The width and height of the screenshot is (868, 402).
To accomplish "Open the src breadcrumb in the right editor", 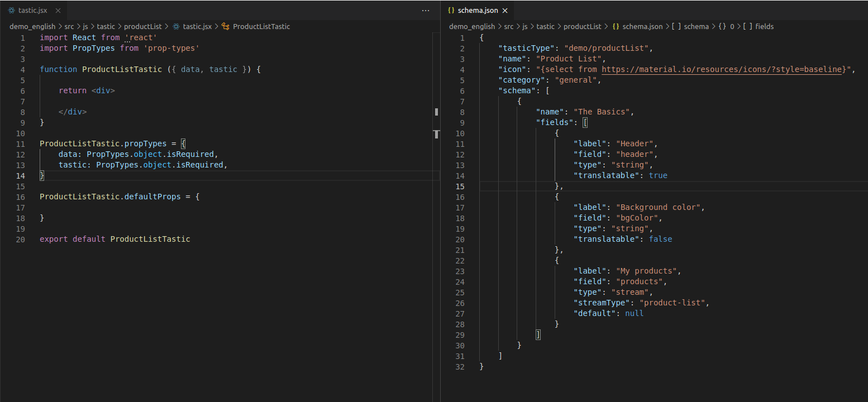I will 508,26.
